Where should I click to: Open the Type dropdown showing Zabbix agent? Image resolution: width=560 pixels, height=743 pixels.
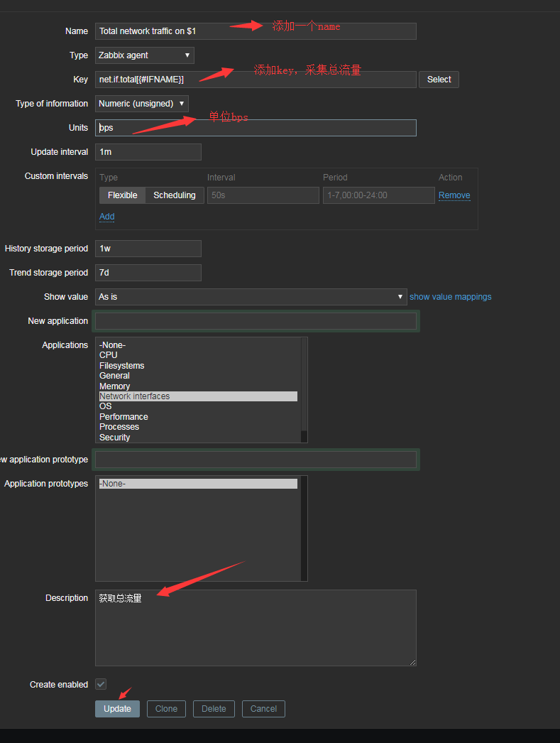[144, 55]
